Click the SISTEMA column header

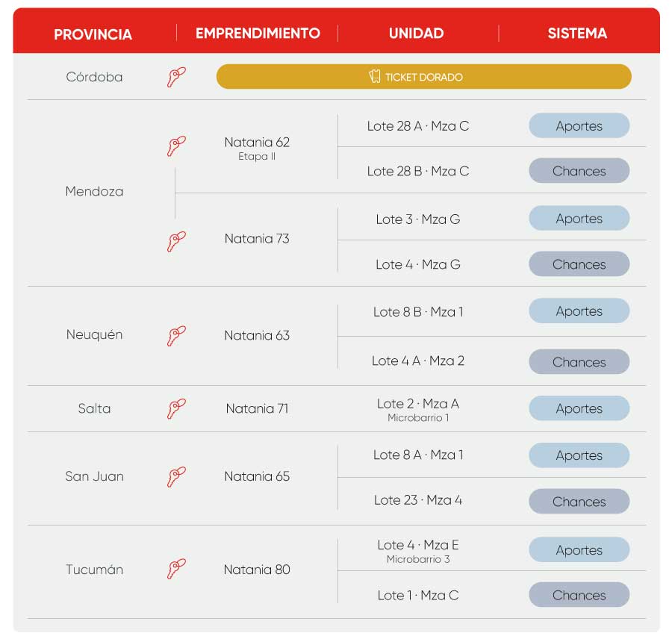tap(577, 33)
